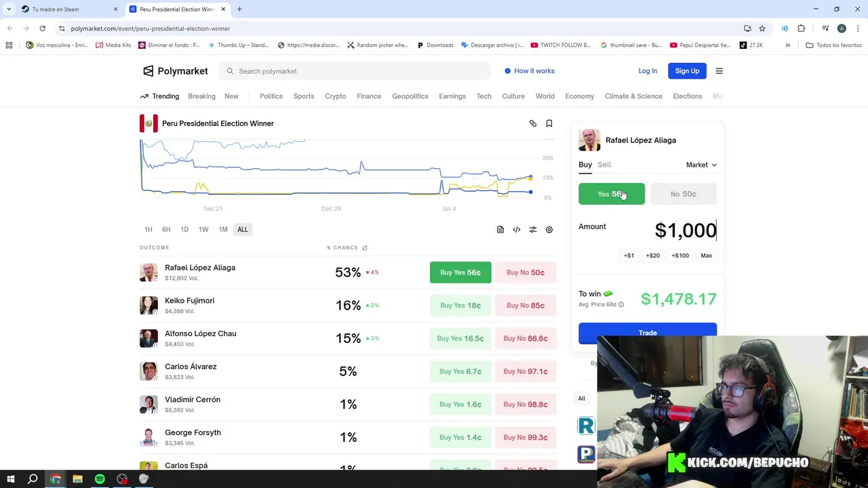Image resolution: width=868 pixels, height=488 pixels.
Task: Set the chart range to 1D
Action: coord(184,230)
